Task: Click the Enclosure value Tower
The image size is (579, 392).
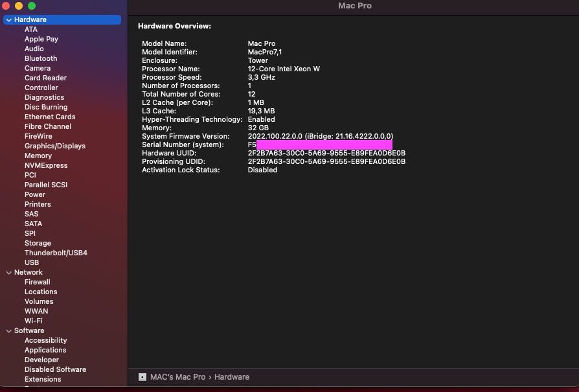Action: point(258,61)
